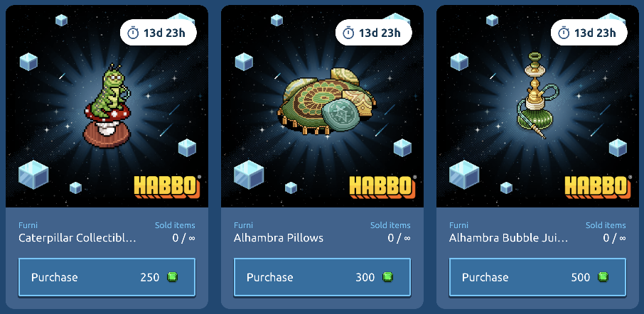Purchase the Alhambra Bubble Juice for 500

(537, 277)
